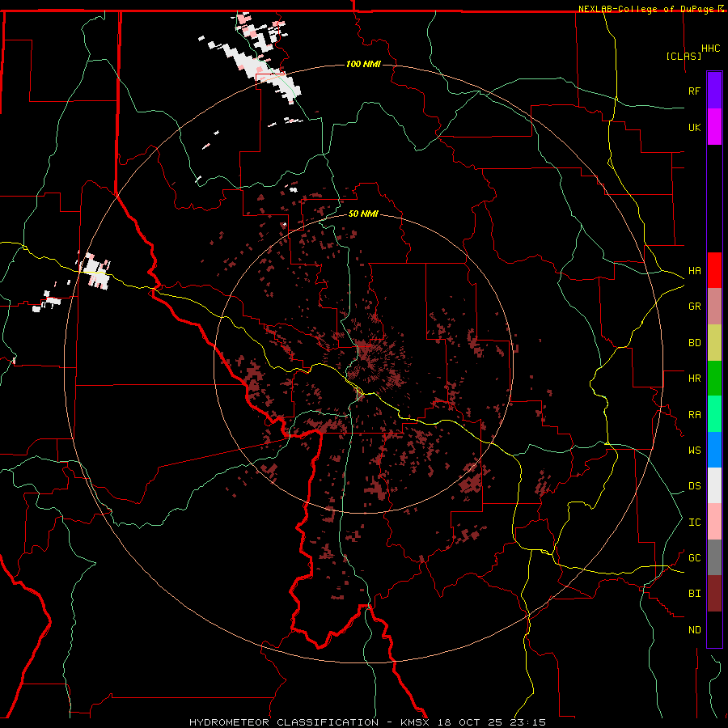Viewport: 728px width, 728px height.
Task: Click the BD yellow legend color swatch
Action: (x=714, y=343)
